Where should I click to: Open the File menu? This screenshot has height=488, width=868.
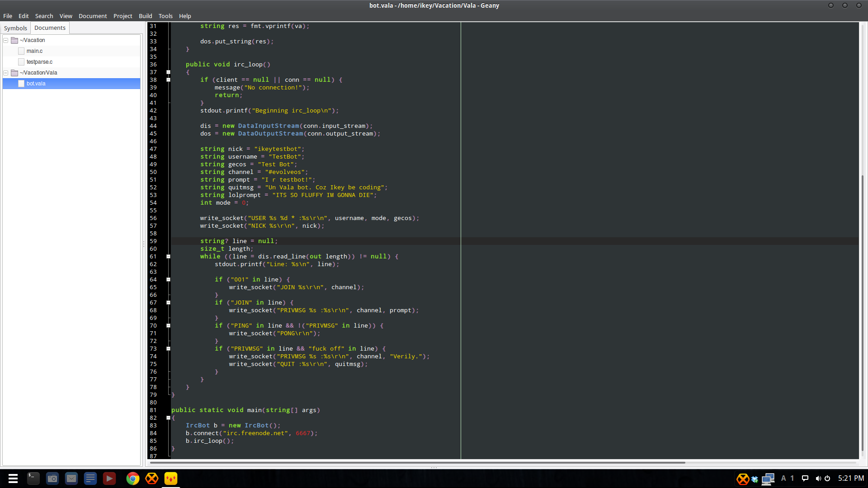[x=8, y=16]
